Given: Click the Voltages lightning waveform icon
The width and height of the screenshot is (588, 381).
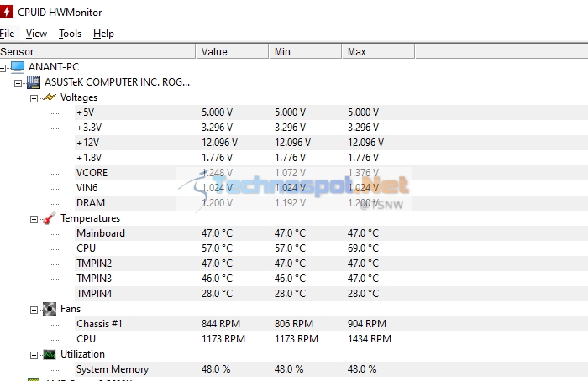Looking at the screenshot, I should [x=50, y=97].
